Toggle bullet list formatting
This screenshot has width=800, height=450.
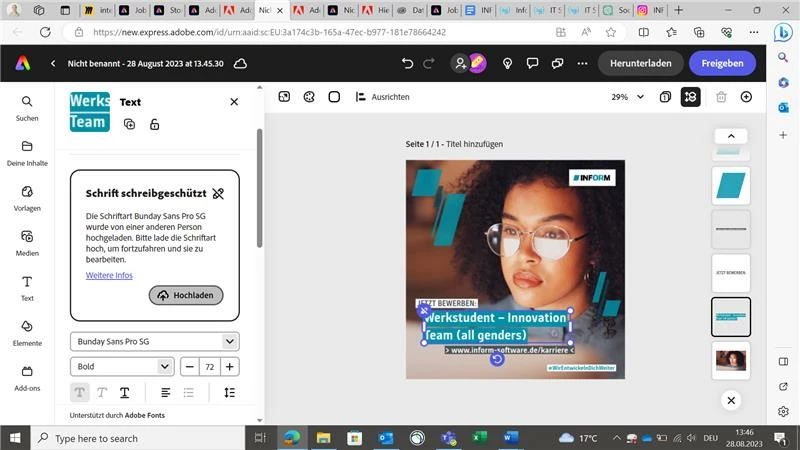[188, 392]
